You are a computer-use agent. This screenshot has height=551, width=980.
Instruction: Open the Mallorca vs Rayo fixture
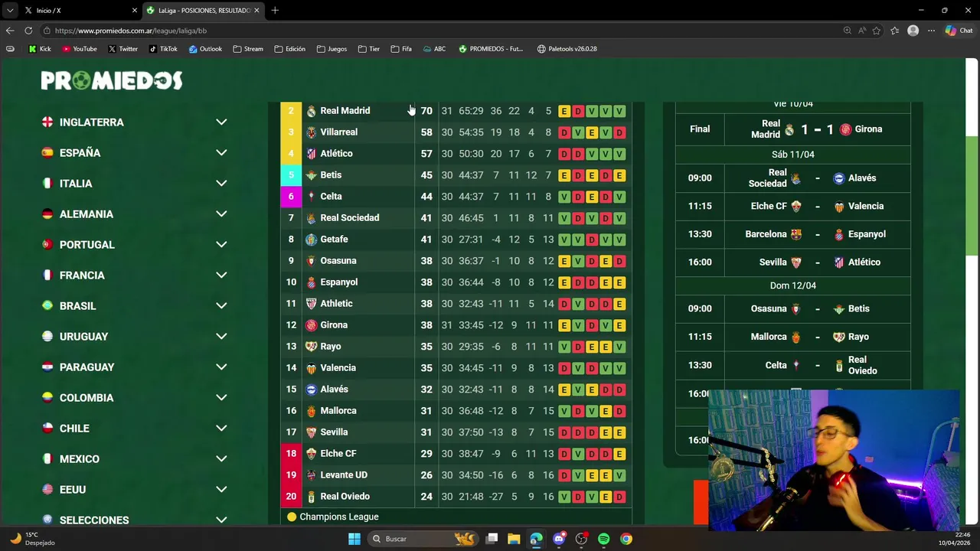(792, 337)
